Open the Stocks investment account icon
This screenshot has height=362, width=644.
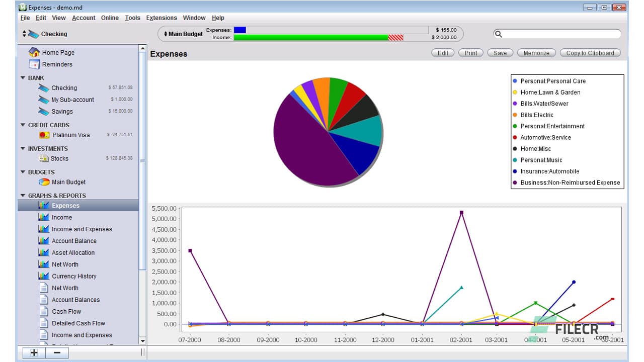[44, 158]
